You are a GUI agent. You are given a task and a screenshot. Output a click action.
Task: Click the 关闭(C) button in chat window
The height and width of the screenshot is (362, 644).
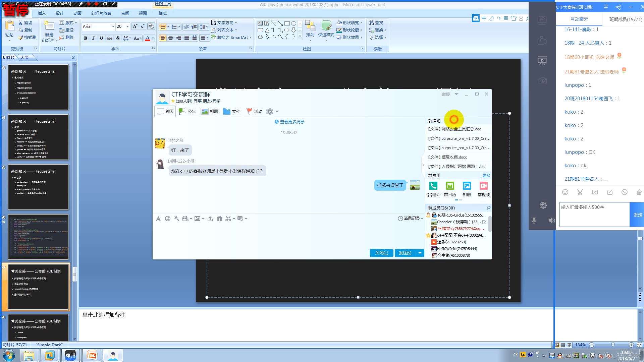381,253
